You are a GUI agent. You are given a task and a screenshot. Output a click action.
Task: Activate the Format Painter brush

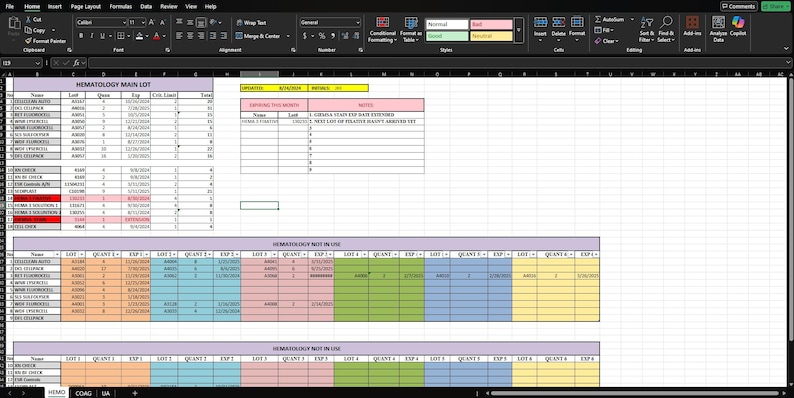(x=28, y=41)
